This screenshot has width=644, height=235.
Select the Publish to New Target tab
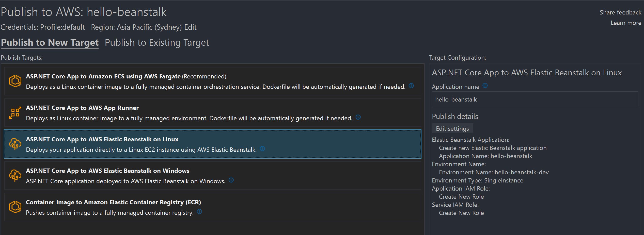(x=50, y=43)
